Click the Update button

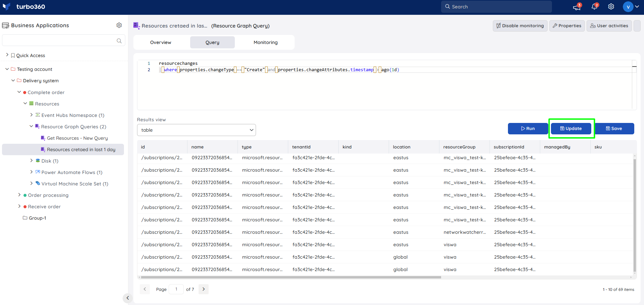[571, 129]
